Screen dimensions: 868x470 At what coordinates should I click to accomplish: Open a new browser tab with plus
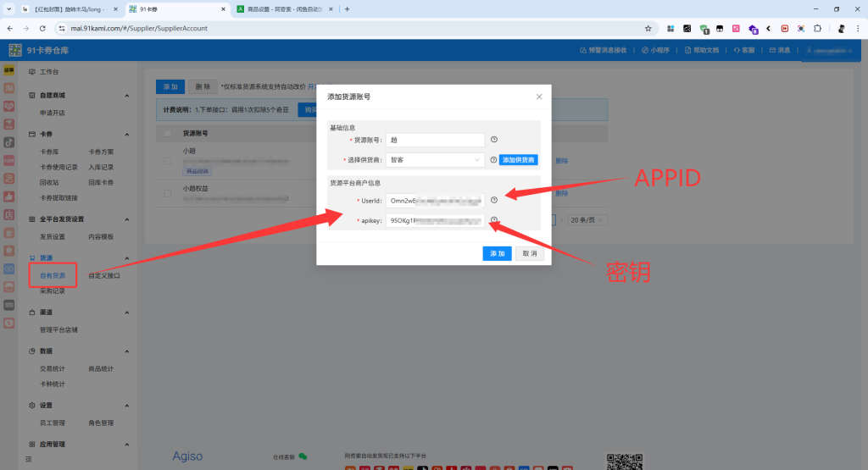[x=347, y=9]
